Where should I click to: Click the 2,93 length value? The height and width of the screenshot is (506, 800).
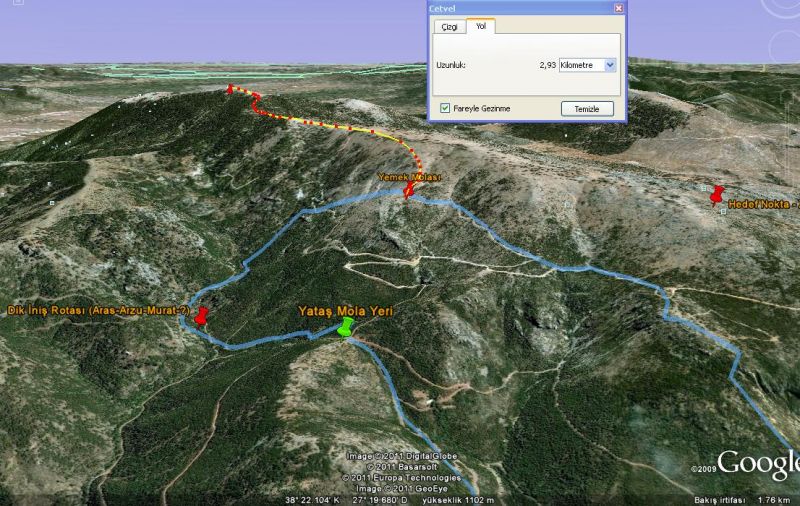pyautogui.click(x=546, y=64)
